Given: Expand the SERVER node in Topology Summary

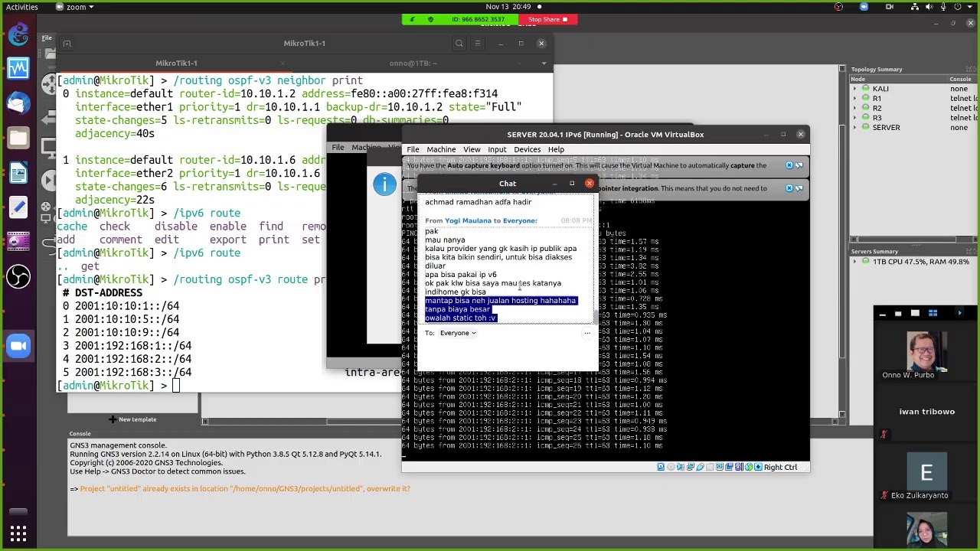Looking at the screenshot, I should [x=855, y=128].
